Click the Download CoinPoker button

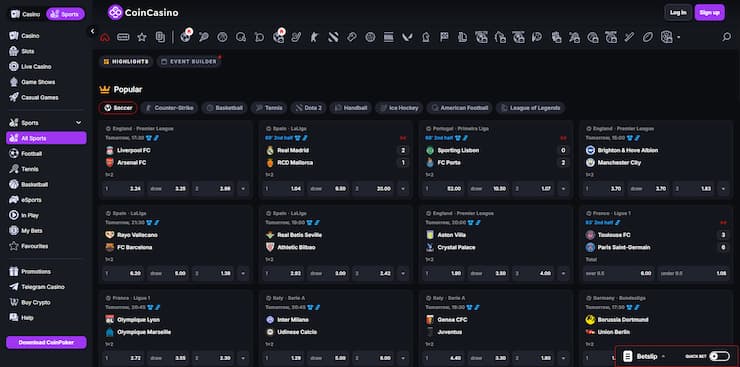pyautogui.click(x=46, y=342)
